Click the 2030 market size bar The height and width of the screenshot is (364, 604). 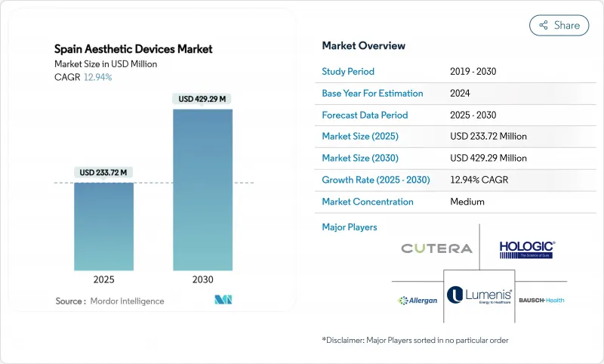tap(202, 190)
